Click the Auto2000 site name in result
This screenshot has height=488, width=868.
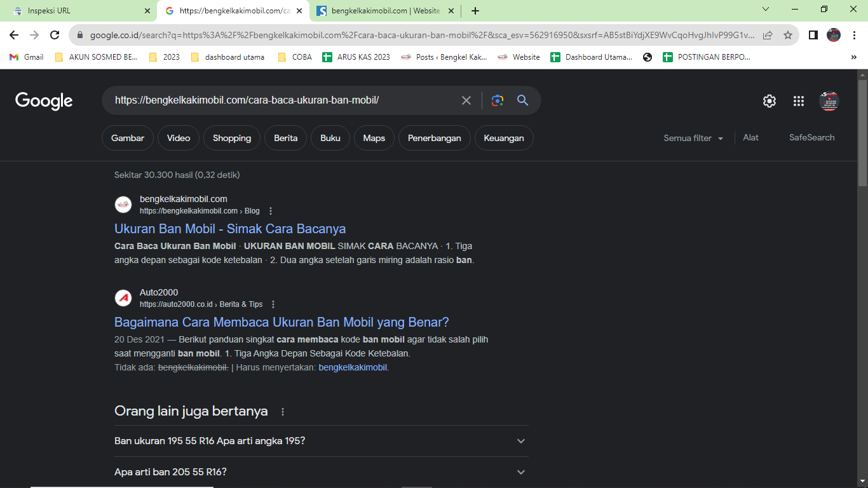(159, 292)
